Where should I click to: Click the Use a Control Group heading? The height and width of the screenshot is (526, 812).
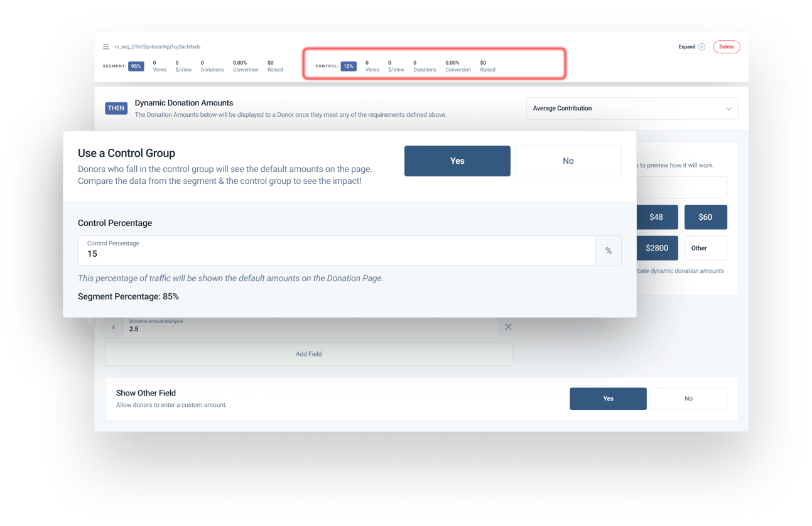[x=126, y=153]
